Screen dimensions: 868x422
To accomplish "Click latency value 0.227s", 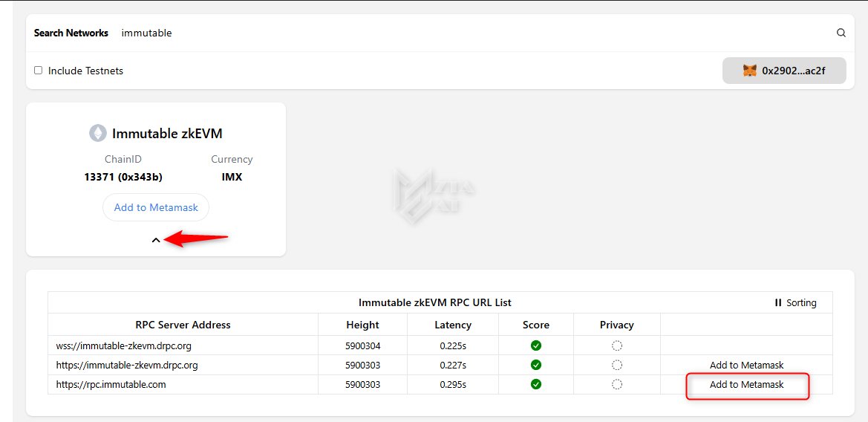I will 453,365.
